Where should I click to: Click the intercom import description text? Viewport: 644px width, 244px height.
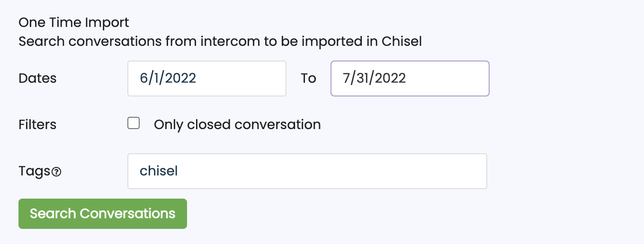220,42
